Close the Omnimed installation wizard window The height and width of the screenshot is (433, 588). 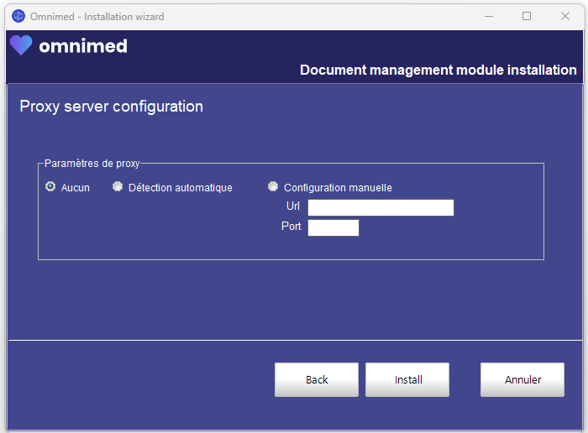[x=565, y=16]
